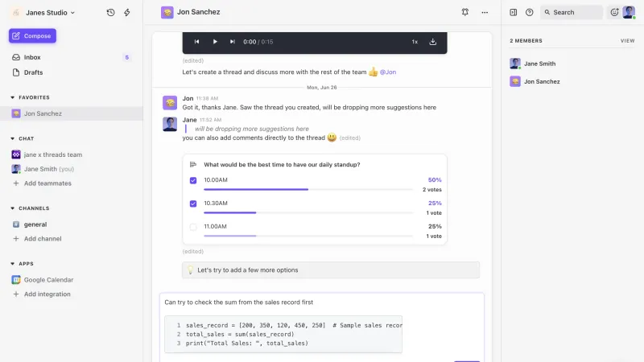The width and height of the screenshot is (644, 362).
Task: Change audio playback speed 1x
Action: 415,42
